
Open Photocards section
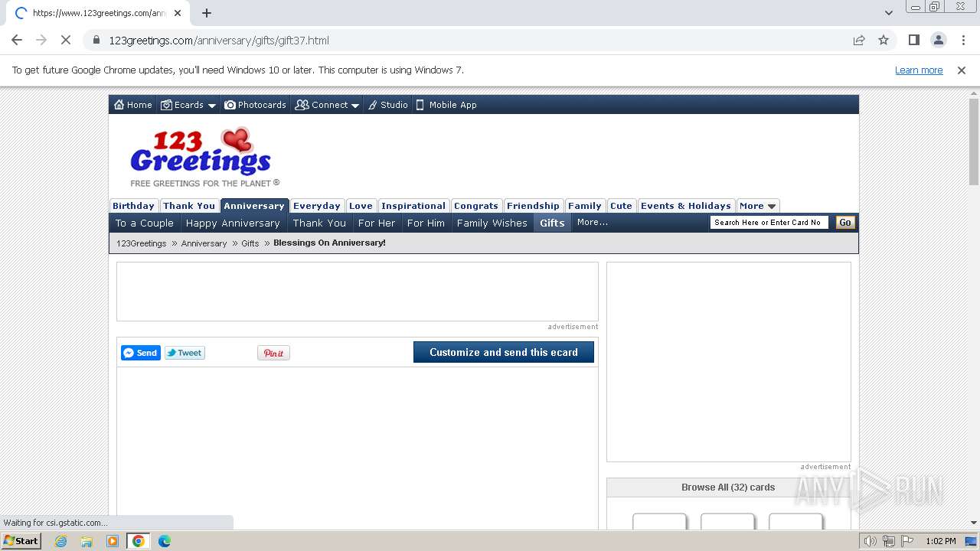point(255,105)
